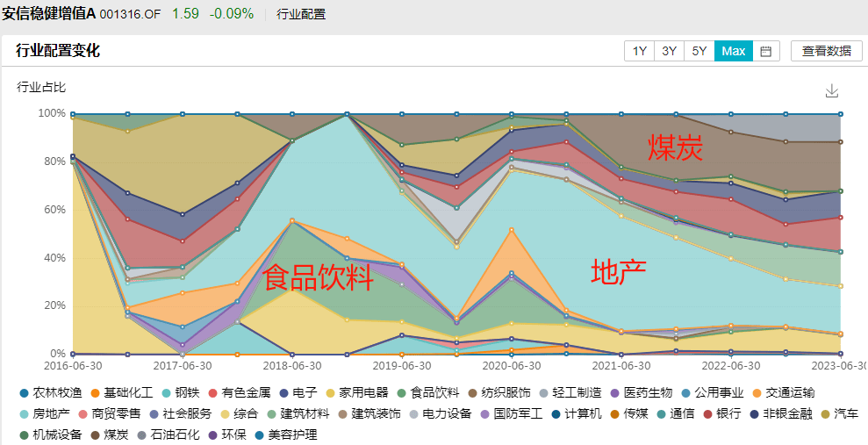
Task: Hide the 煤炭 legend series
Action: click(x=119, y=434)
